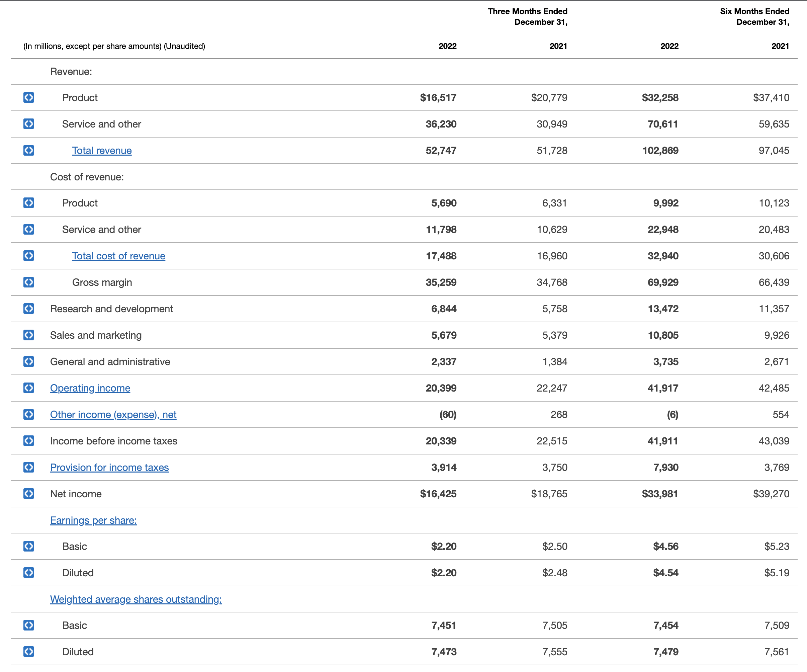Screen dimensions: 807x672
Task: Follow the Operating income link
Action: 90,388
